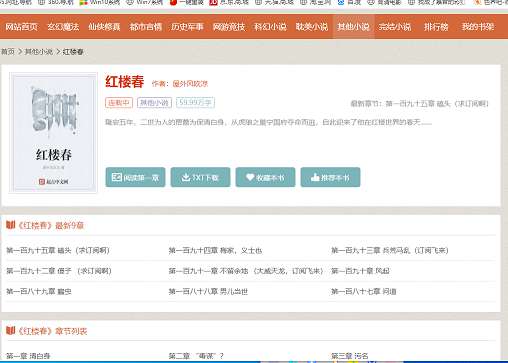
Task: Open the 仙侠修真 category tab
Action: coord(104,27)
